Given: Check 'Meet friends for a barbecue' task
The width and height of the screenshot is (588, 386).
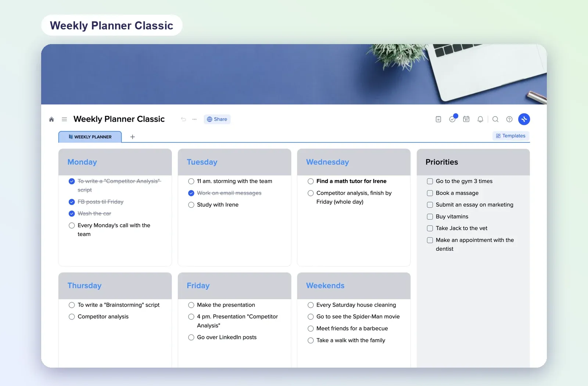Looking at the screenshot, I should (311, 329).
